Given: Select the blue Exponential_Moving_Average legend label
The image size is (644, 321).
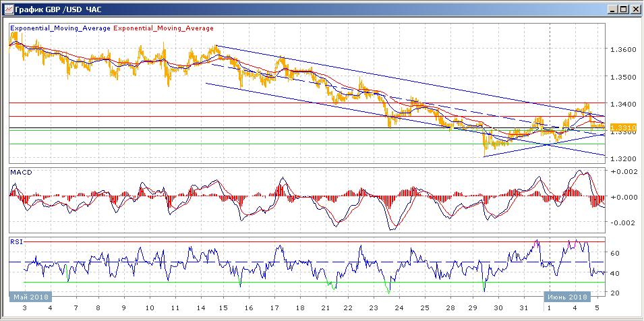Looking at the screenshot, I should click(60, 28).
